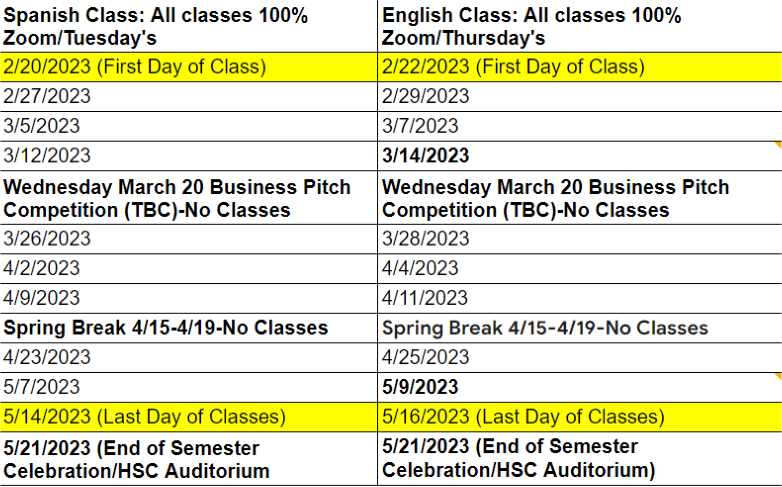The width and height of the screenshot is (782, 487).
Task: Click the bold Spring Break cell in Spanish column
Action: (x=189, y=328)
